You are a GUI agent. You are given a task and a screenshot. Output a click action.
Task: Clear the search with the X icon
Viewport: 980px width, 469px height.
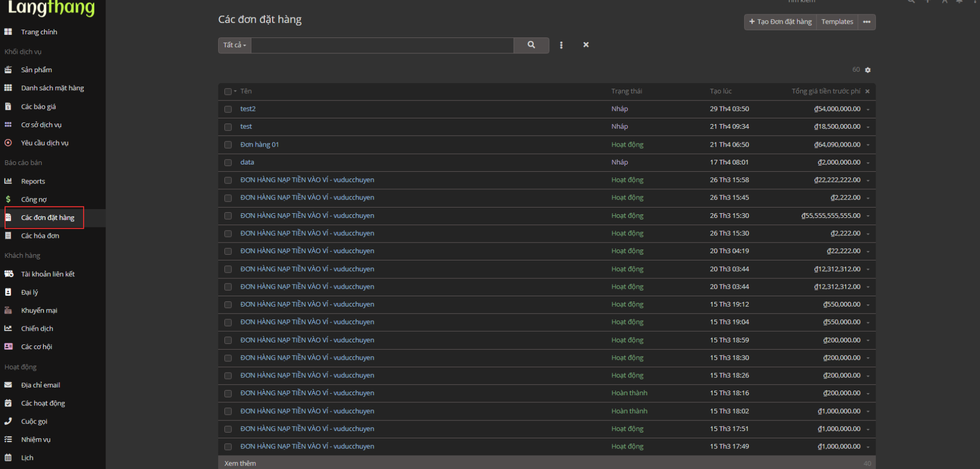(586, 45)
